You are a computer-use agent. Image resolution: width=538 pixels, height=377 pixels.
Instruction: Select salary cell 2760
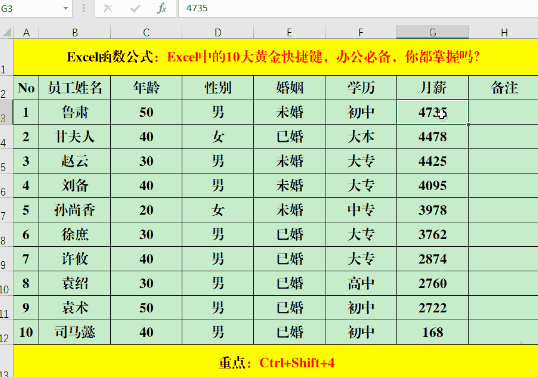pyautogui.click(x=433, y=283)
